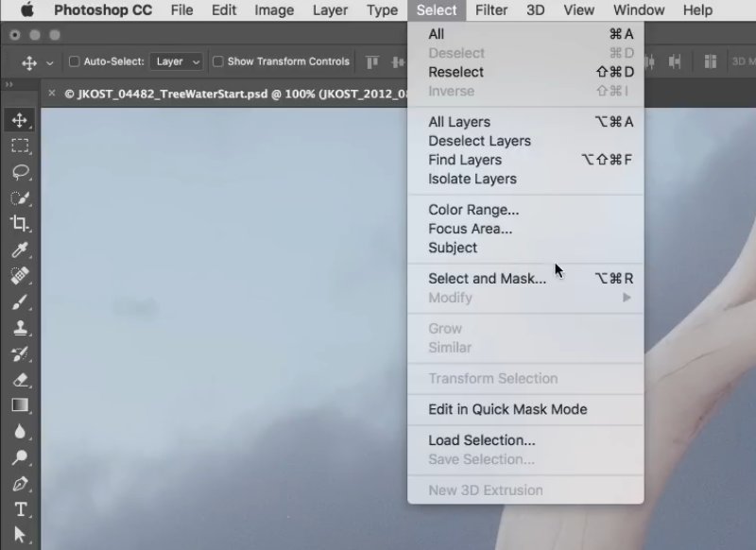Screen dimensions: 756x550
Task: Open the Apple menu
Action: (26, 10)
